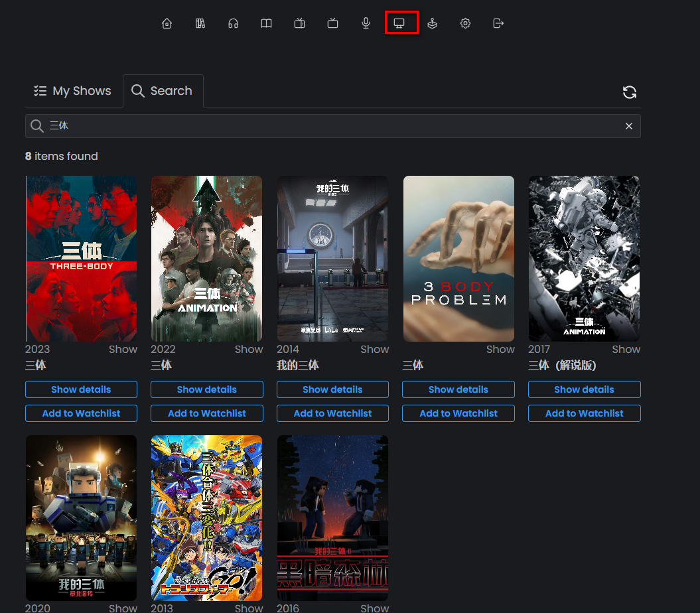Click the 黑暗森林 2016 poster thumbnail
This screenshot has width=700, height=613.
click(x=332, y=517)
